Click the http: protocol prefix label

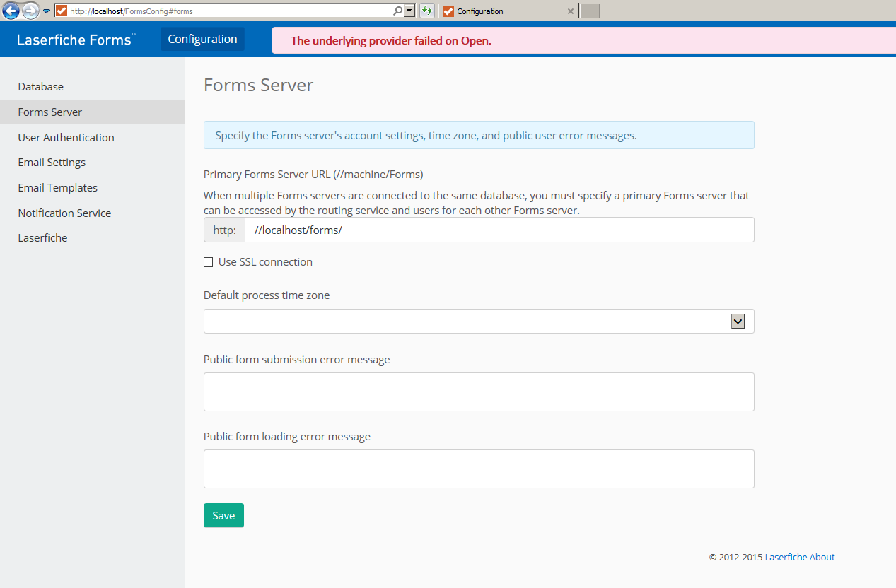[x=224, y=230]
